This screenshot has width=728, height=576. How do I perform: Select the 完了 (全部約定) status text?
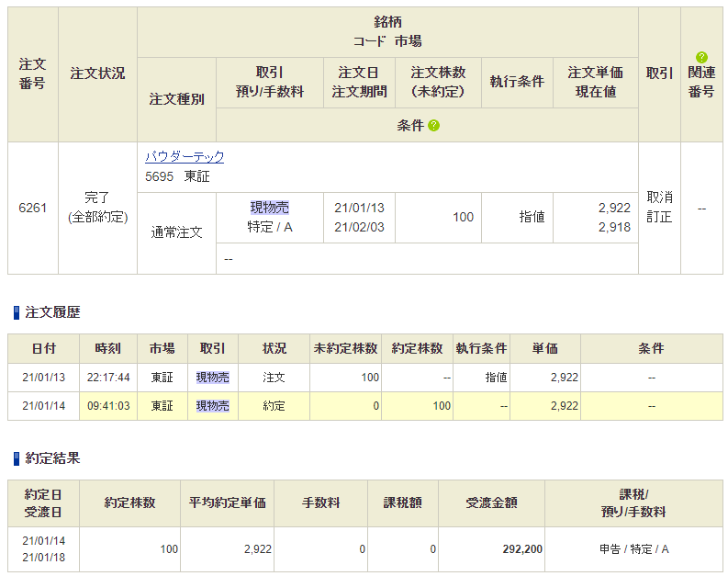[x=97, y=208]
